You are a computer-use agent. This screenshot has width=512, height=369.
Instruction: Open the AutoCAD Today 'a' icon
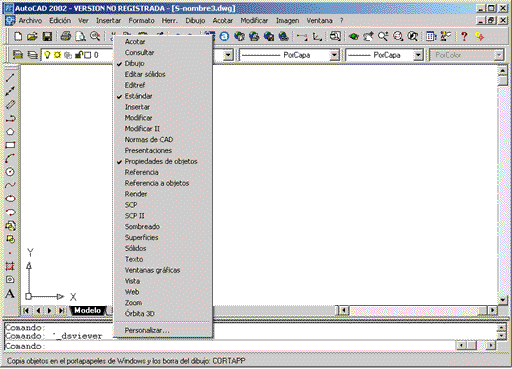coord(224,36)
